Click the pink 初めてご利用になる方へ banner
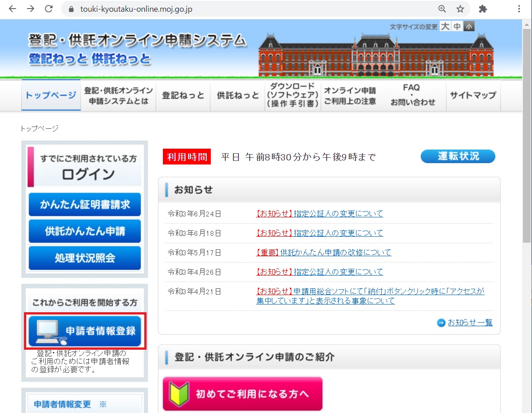The image size is (532, 413). [x=242, y=394]
